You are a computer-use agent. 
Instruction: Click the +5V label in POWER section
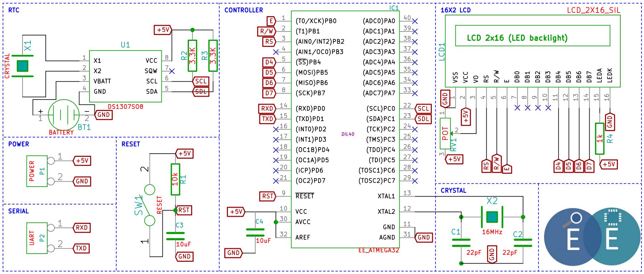point(82,161)
